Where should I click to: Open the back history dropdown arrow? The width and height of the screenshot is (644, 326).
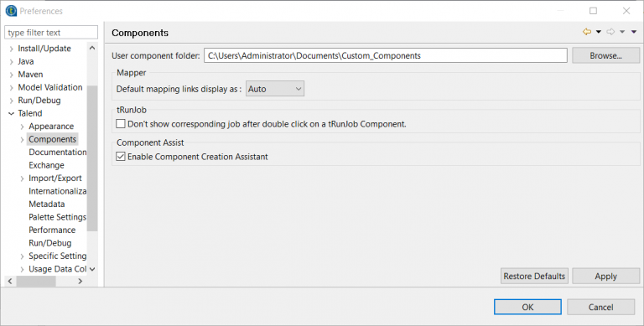(x=599, y=32)
